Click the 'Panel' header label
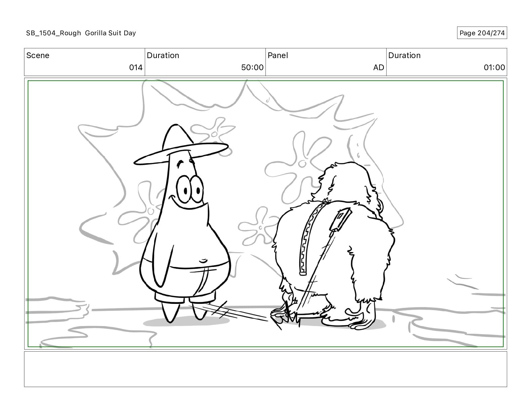532x411 pixels. [x=278, y=55]
